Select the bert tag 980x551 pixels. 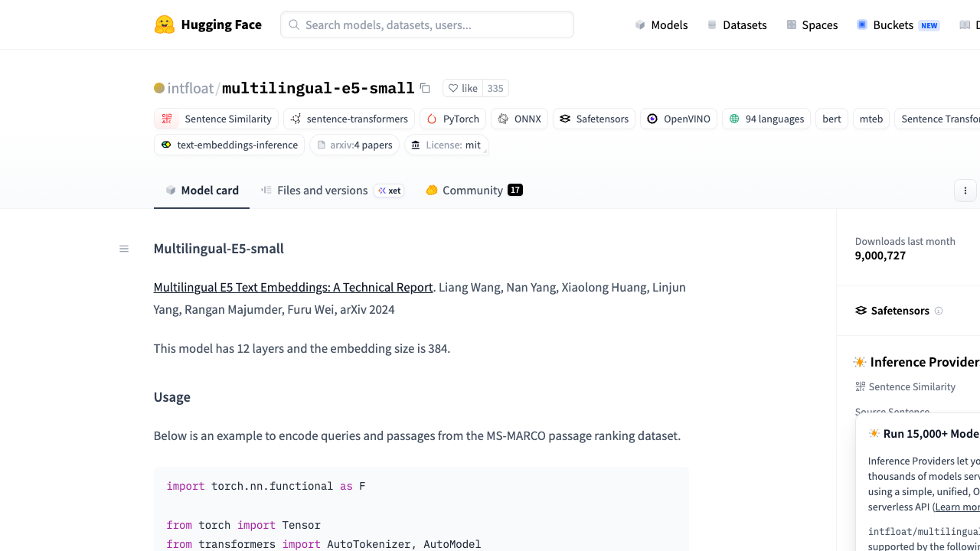[x=831, y=119]
